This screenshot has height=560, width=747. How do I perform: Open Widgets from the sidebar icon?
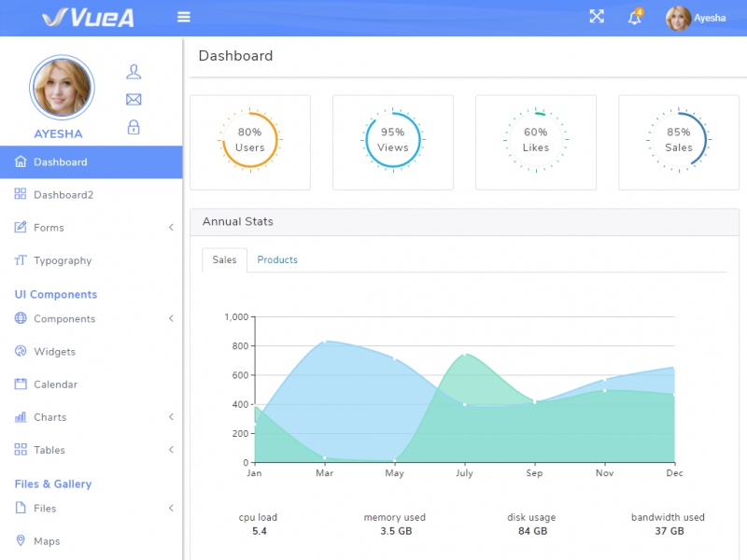pos(21,351)
